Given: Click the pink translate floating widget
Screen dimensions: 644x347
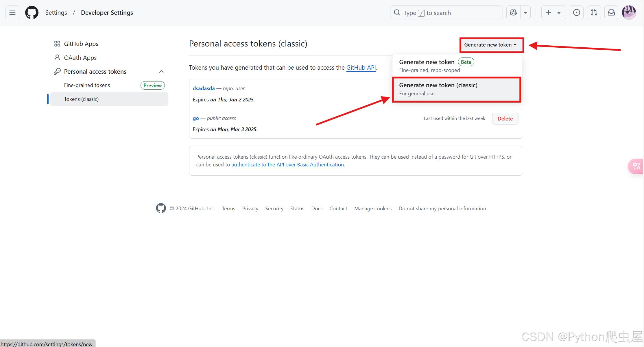Looking at the screenshot, I should 636,166.
